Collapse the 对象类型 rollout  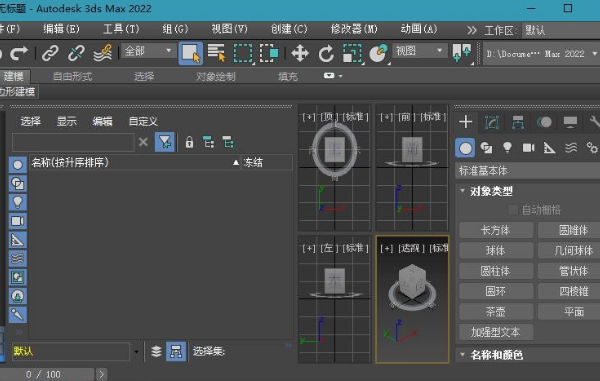[x=491, y=191]
